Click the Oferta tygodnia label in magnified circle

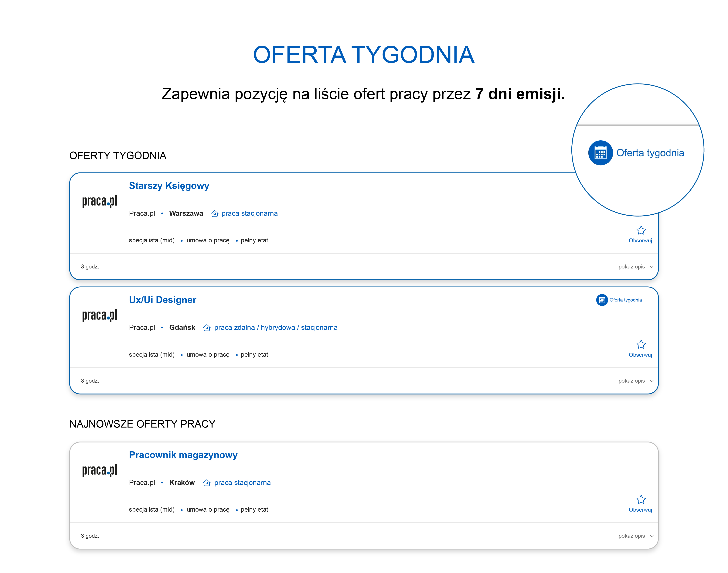point(650,153)
